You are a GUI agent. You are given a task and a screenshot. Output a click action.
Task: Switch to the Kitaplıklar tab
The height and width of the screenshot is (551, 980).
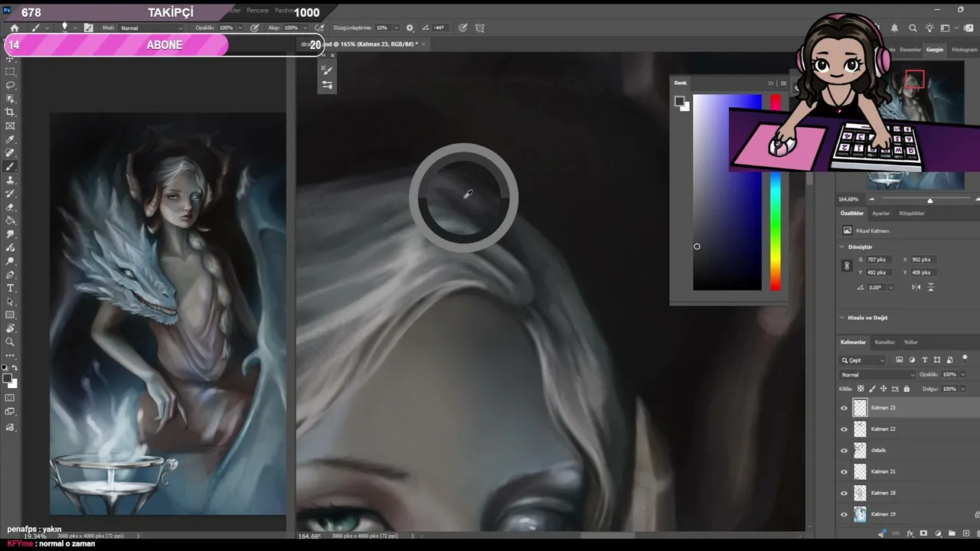(912, 214)
